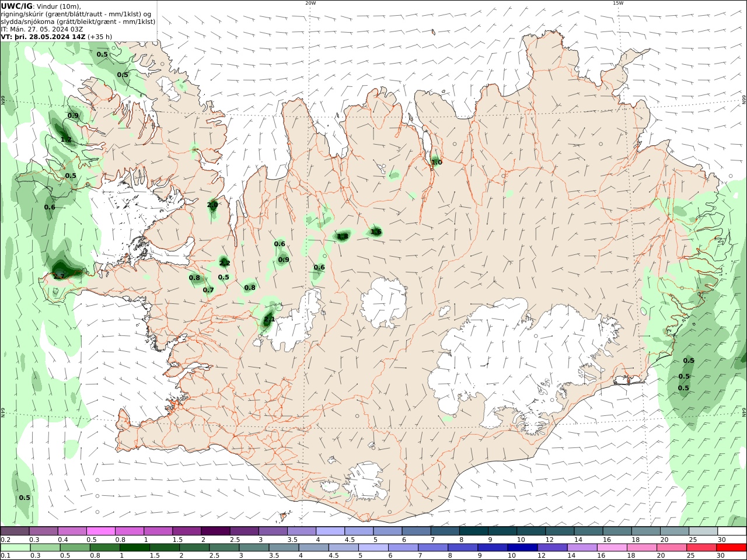Click the init time 'IT: Mán. 27. 05. 2024 03Z'
The height and width of the screenshot is (560, 747).
pos(42,29)
